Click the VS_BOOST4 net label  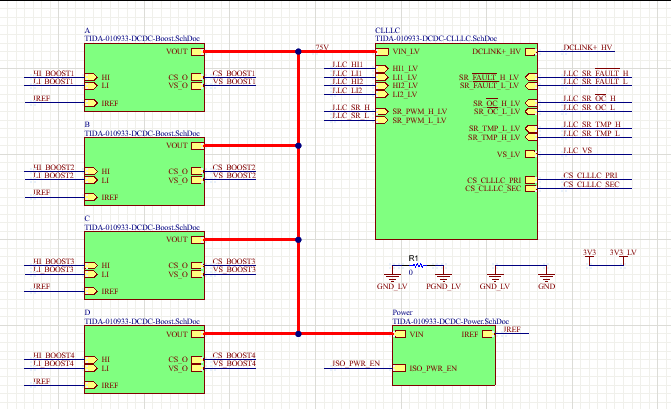click(234, 363)
